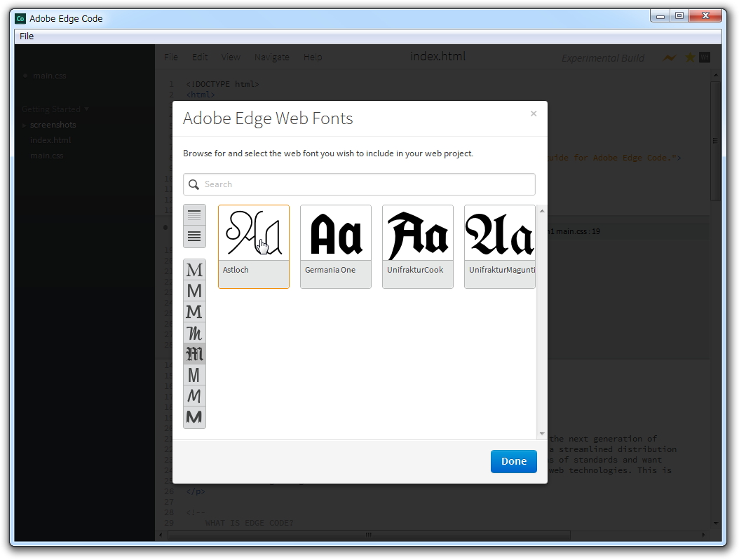Select the monospace font classification filter
The width and height of the screenshot is (739, 560).
tap(194, 375)
